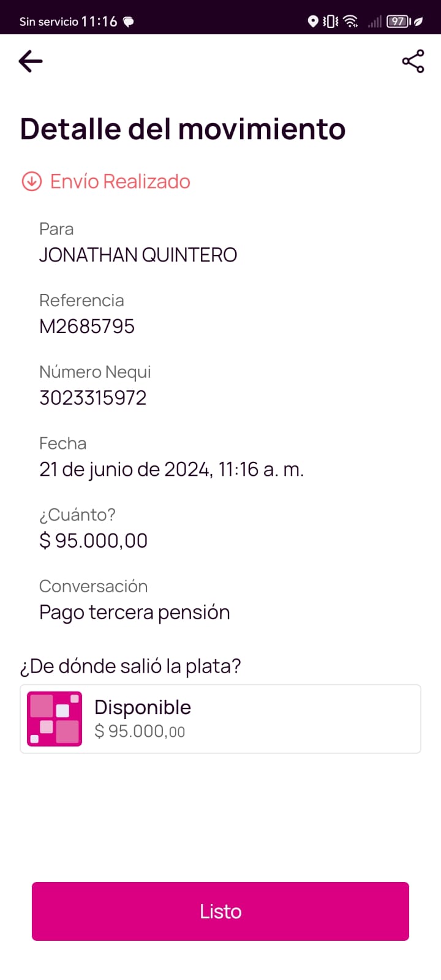The width and height of the screenshot is (441, 980).
Task: Tap the Wi-Fi status bar icon
Action: coord(351,22)
